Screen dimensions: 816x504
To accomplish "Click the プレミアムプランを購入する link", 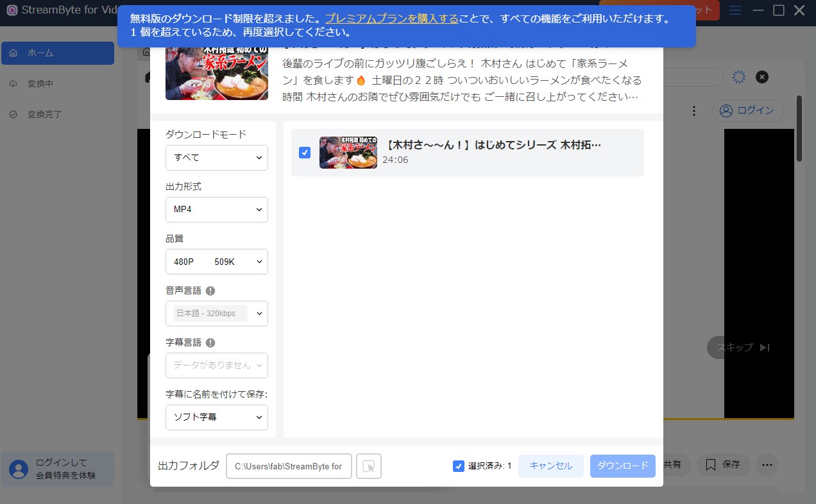I will [391, 19].
